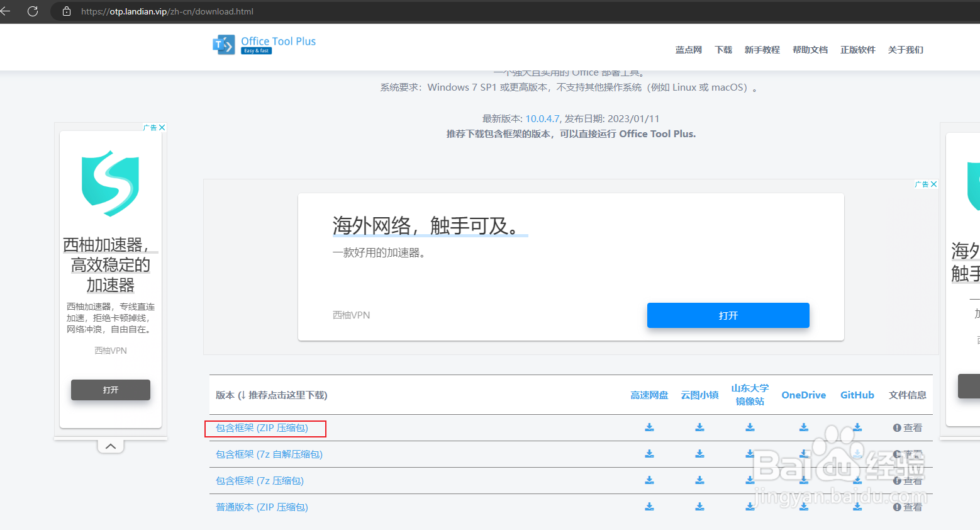This screenshot has width=980, height=530.
Task: Download 普通版本 ZIP via 山东大学 mirror icon
Action: coord(750,507)
